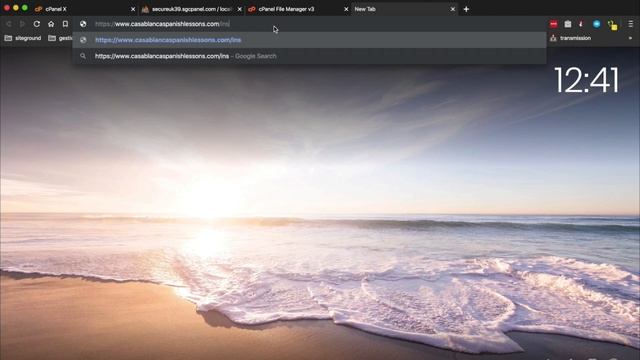This screenshot has height=360, width=640.
Task: Go to the home page
Action: click(51, 24)
